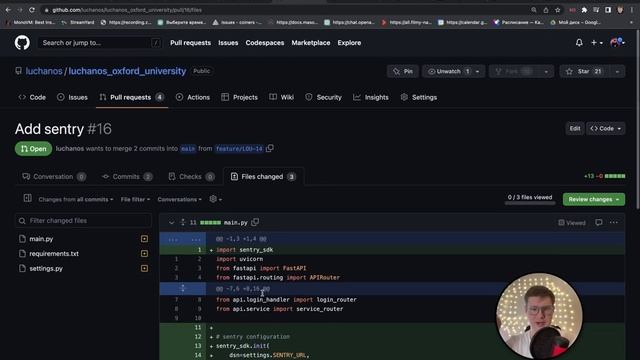Open the Unwatch dropdown
640x360 pixels.
coord(453,71)
